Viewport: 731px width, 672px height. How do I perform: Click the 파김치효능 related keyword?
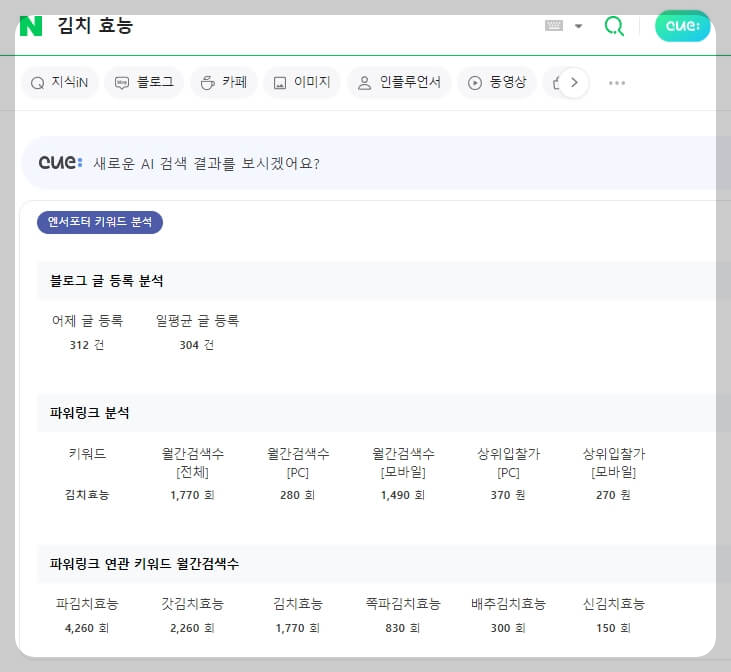tap(87, 604)
